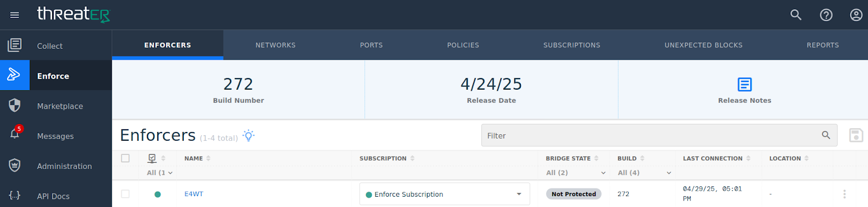The image size is (868, 207).
Task: Open the hamburger navigation menu
Action: point(15,15)
